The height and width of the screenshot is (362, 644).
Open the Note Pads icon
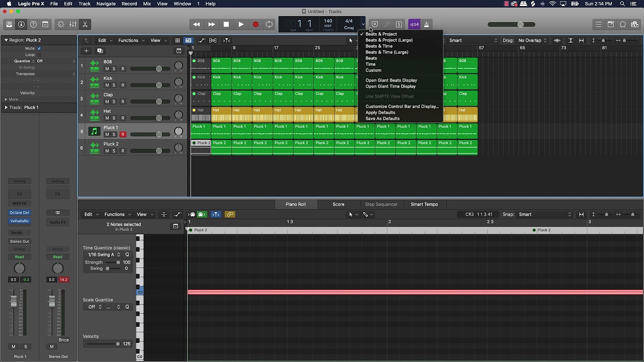[x=611, y=24]
